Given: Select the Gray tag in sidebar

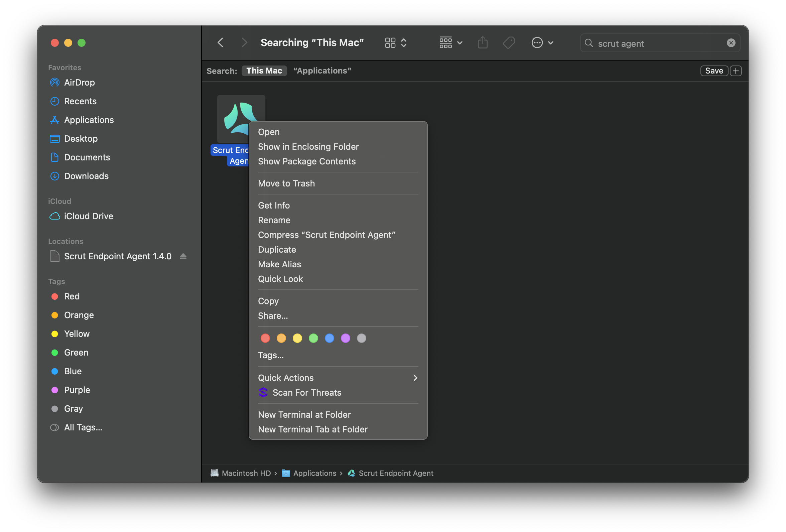Looking at the screenshot, I should click(67, 409).
